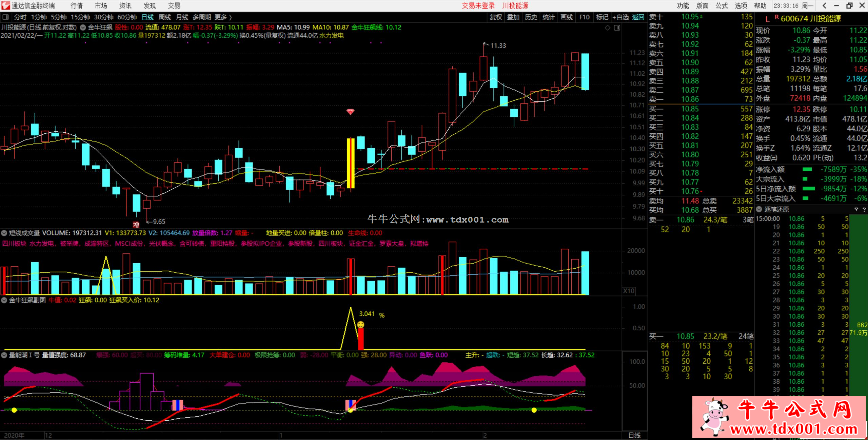
Task: Switch to 5分钟 period
Action: pyautogui.click(x=59, y=17)
